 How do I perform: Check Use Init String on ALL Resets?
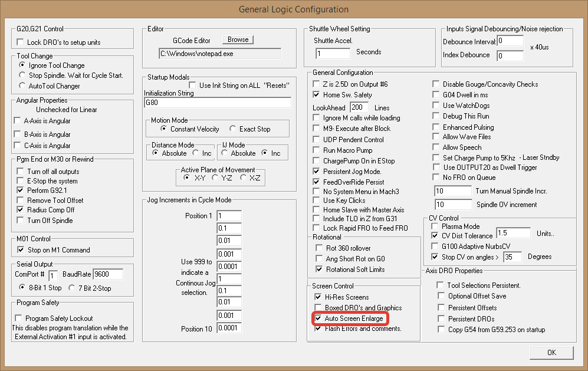click(x=192, y=85)
